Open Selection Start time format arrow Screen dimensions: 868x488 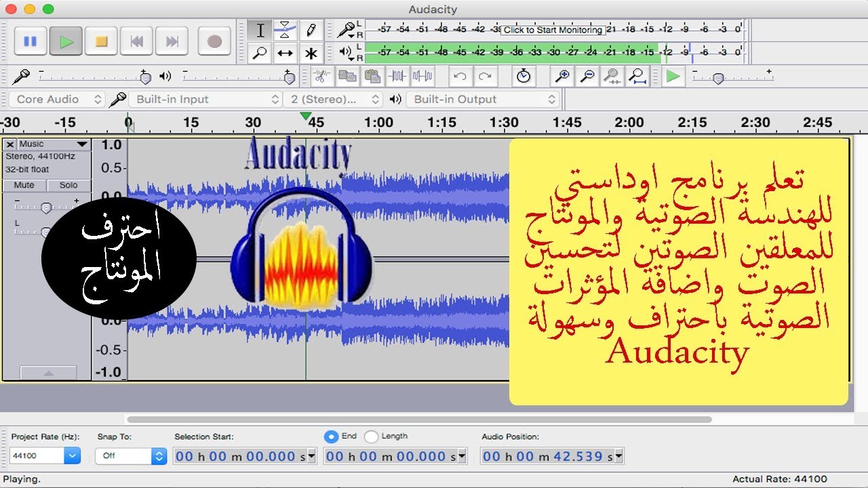[x=312, y=456]
